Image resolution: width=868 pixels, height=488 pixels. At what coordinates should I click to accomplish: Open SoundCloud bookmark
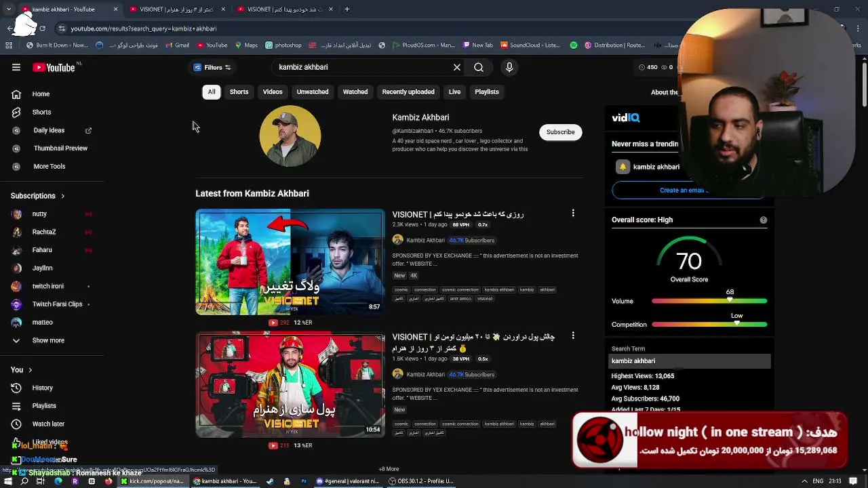[x=530, y=45]
